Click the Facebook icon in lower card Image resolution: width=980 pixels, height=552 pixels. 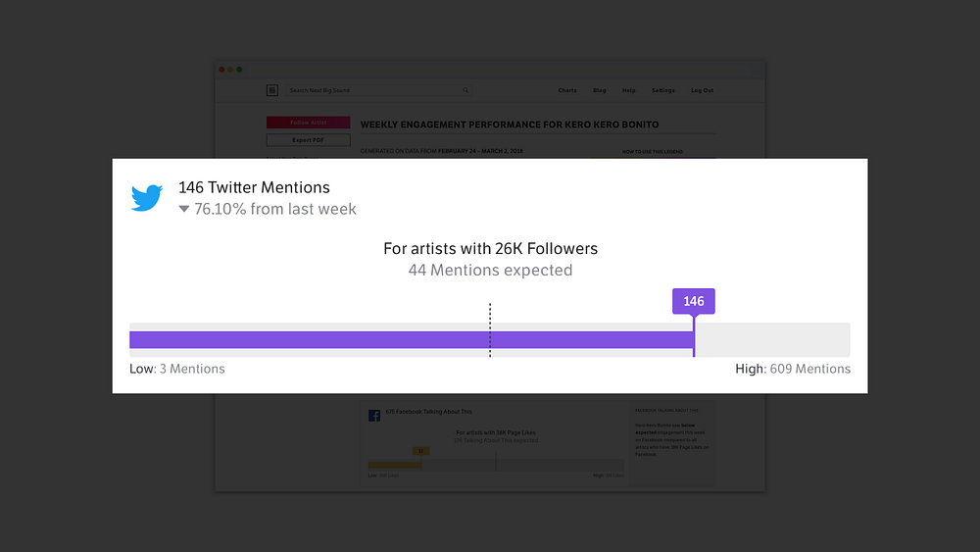coord(374,416)
